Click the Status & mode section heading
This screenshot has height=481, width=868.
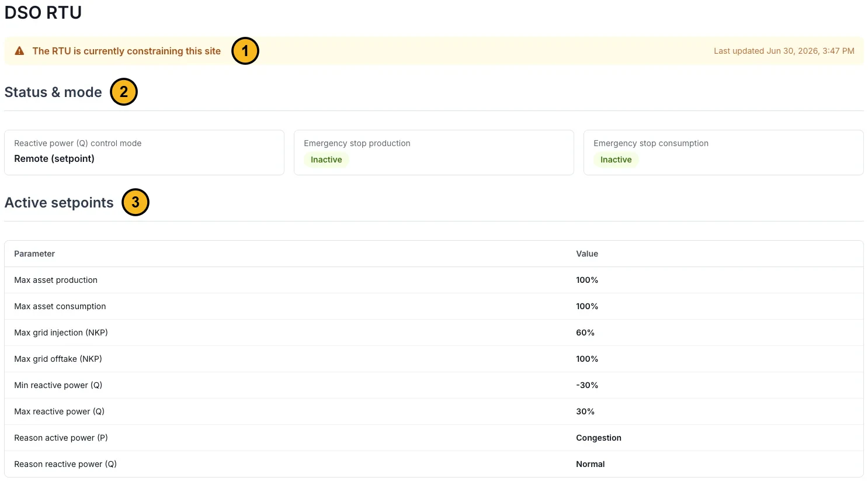tap(53, 92)
